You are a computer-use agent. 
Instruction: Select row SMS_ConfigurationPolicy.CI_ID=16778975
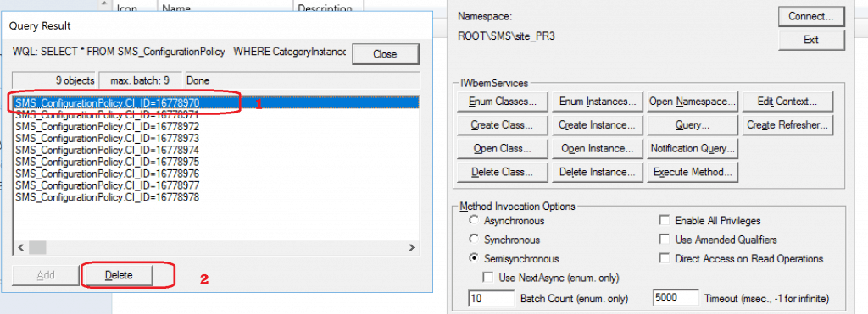click(x=216, y=162)
